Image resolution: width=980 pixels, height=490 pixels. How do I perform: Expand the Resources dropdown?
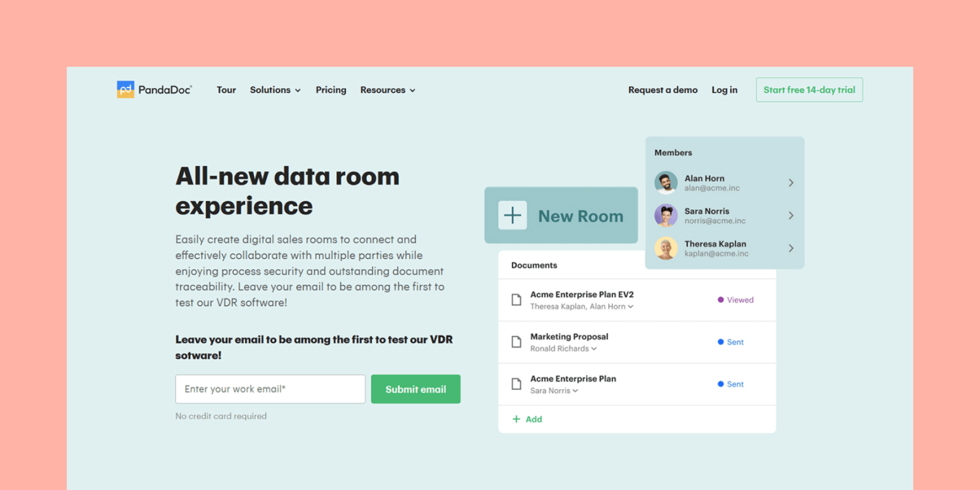point(387,90)
